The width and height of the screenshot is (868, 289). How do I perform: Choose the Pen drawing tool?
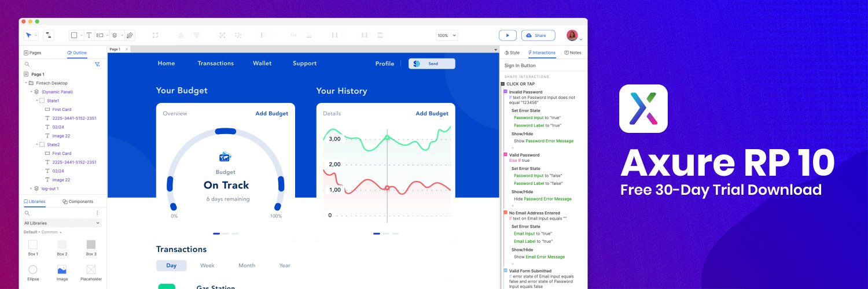pos(130,35)
